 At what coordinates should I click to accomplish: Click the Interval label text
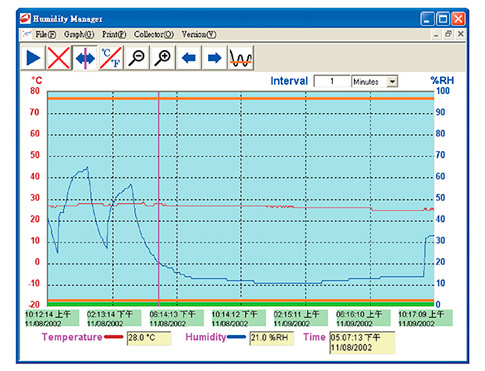[x=289, y=81]
